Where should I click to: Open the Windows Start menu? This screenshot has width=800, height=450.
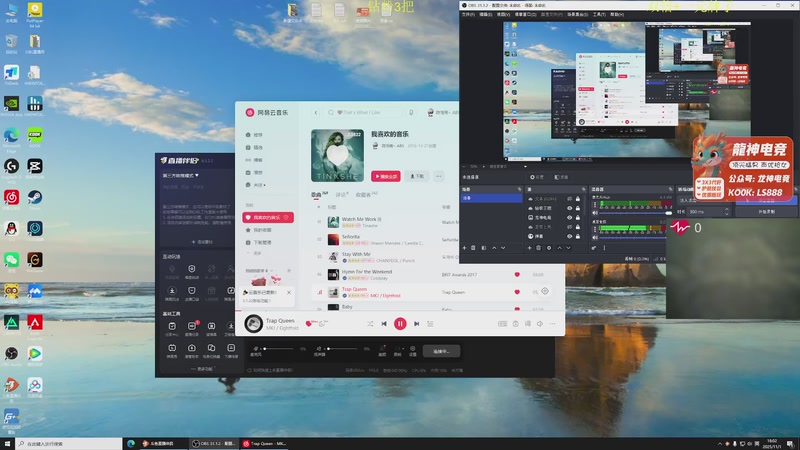tap(7, 444)
